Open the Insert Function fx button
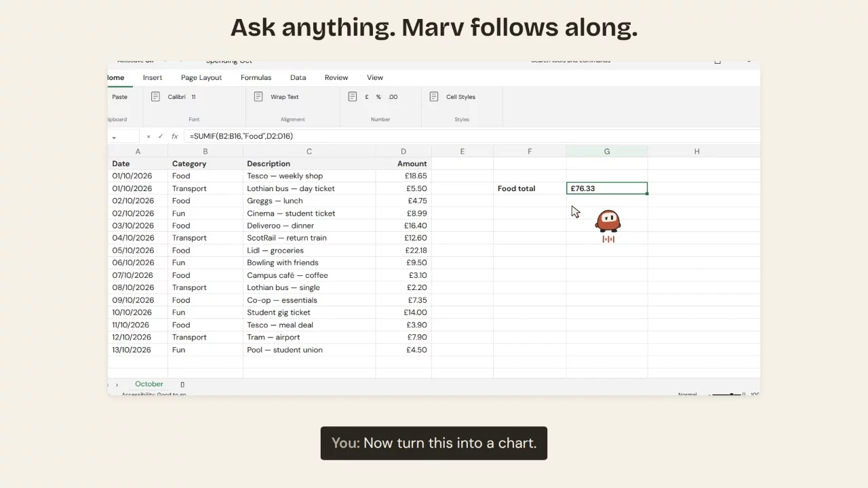The image size is (868, 488). click(x=174, y=136)
